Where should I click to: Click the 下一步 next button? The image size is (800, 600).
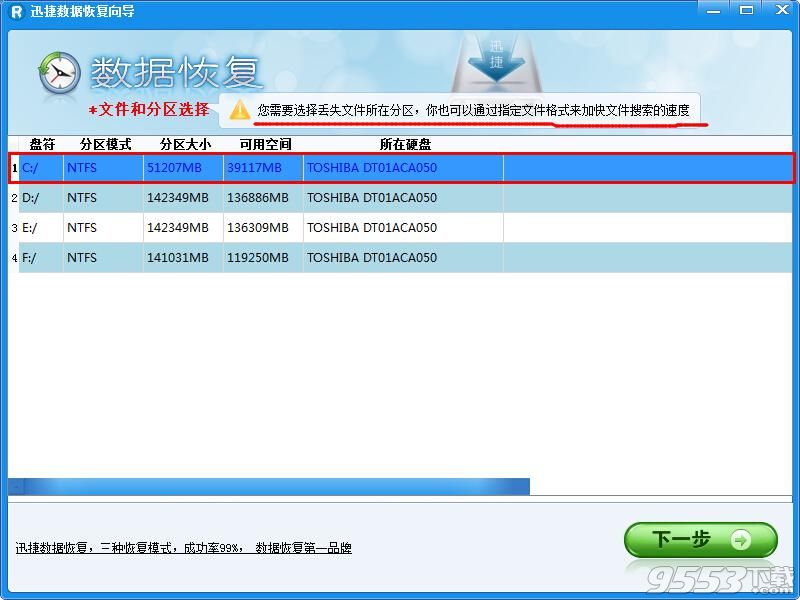[701, 539]
